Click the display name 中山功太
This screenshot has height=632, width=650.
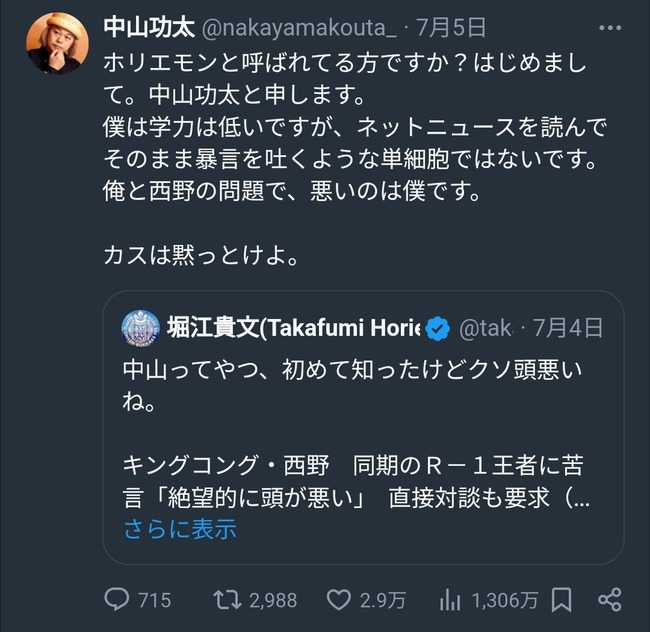pos(149,28)
